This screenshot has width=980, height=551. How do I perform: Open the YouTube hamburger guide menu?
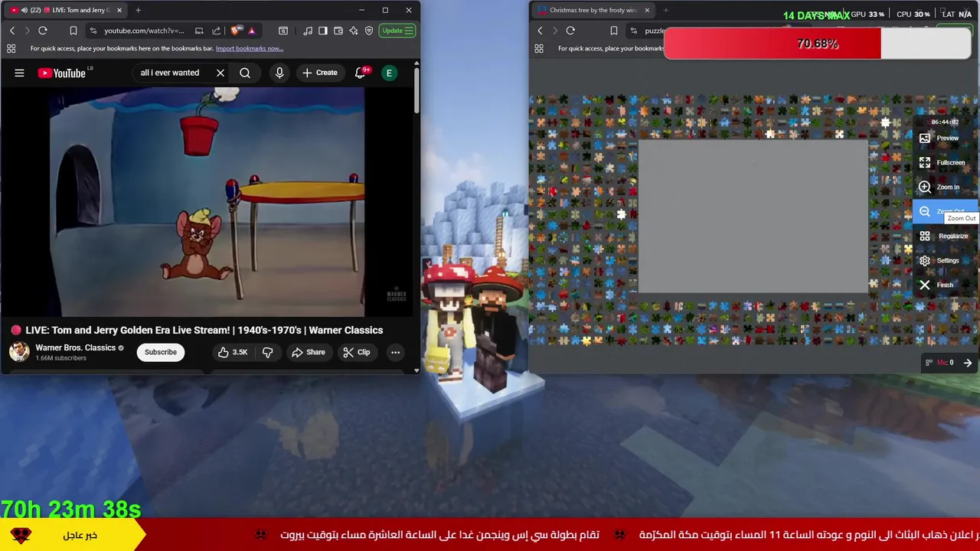19,73
